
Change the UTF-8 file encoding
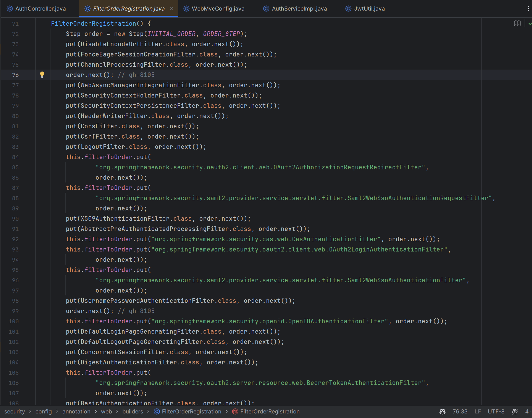[x=496, y=411]
